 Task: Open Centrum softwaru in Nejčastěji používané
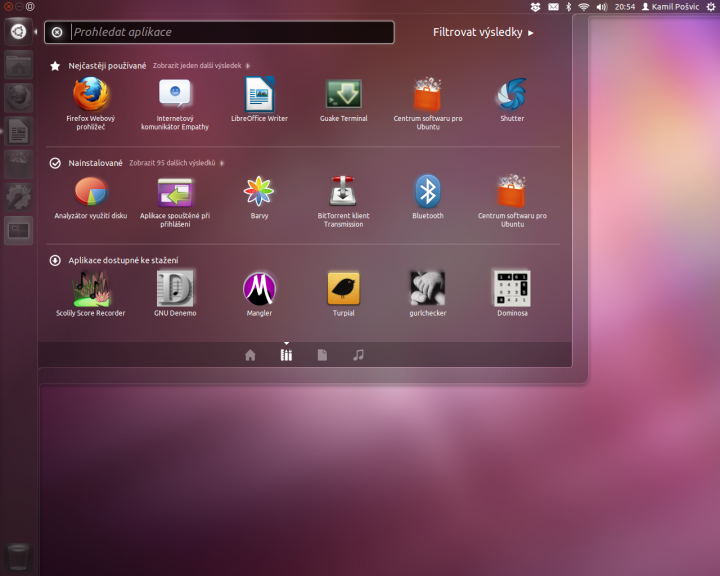[x=428, y=103]
